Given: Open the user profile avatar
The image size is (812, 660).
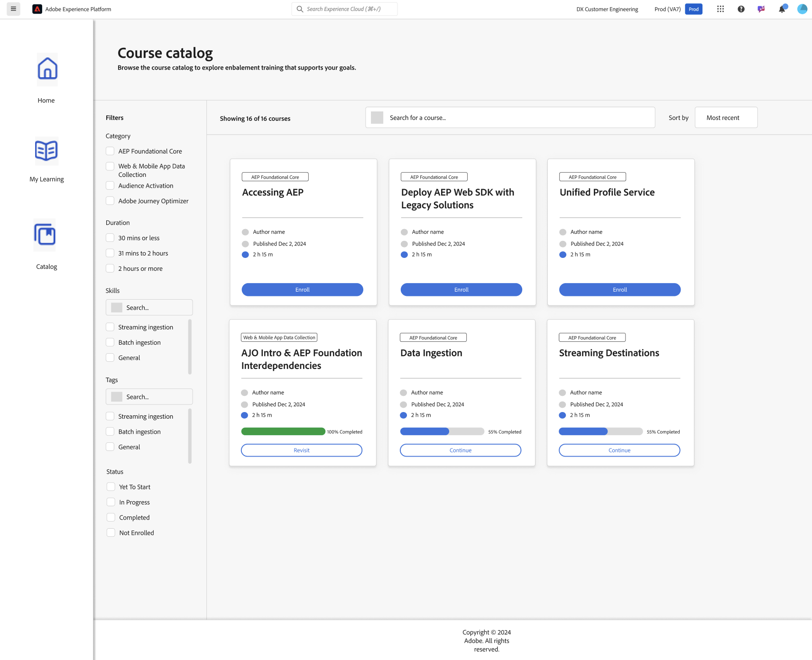Looking at the screenshot, I should pos(802,9).
